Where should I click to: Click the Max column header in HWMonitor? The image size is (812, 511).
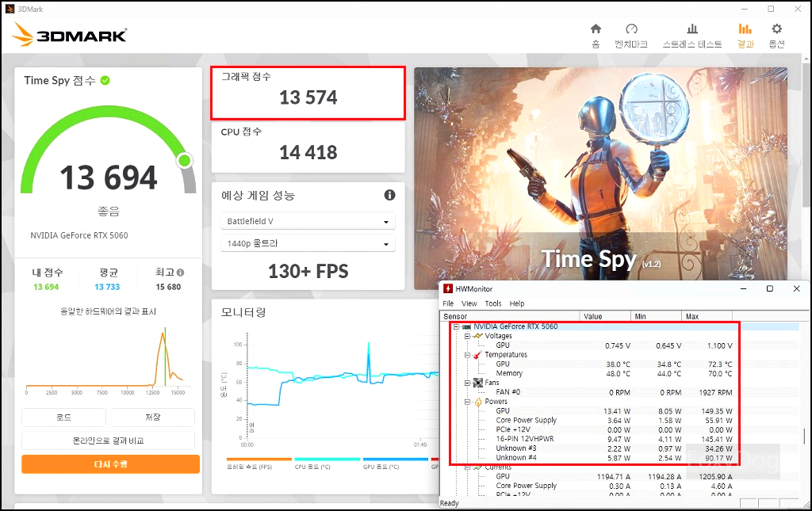(x=707, y=317)
